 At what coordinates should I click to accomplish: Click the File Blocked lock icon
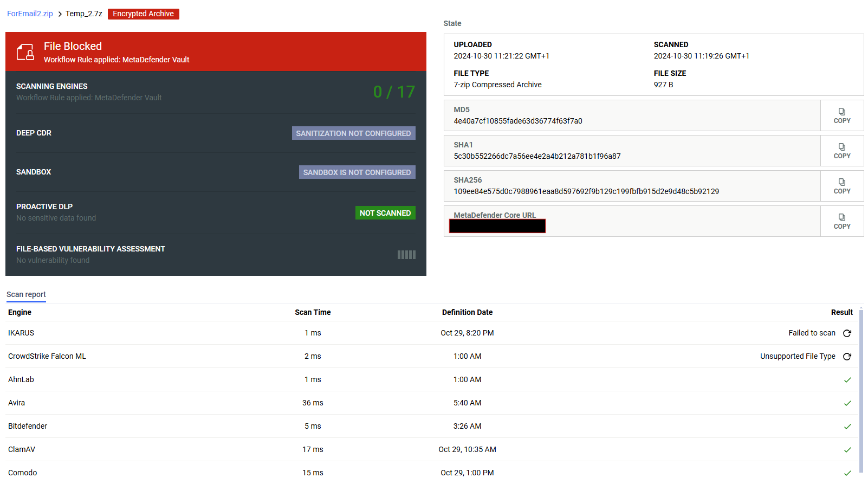(x=25, y=52)
